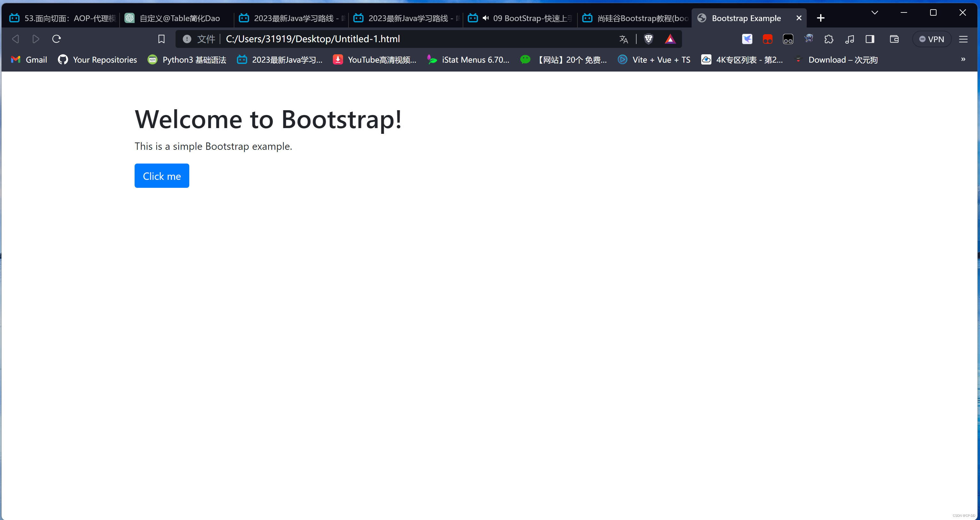
Task: Open Brave Wallet icon
Action: point(894,39)
